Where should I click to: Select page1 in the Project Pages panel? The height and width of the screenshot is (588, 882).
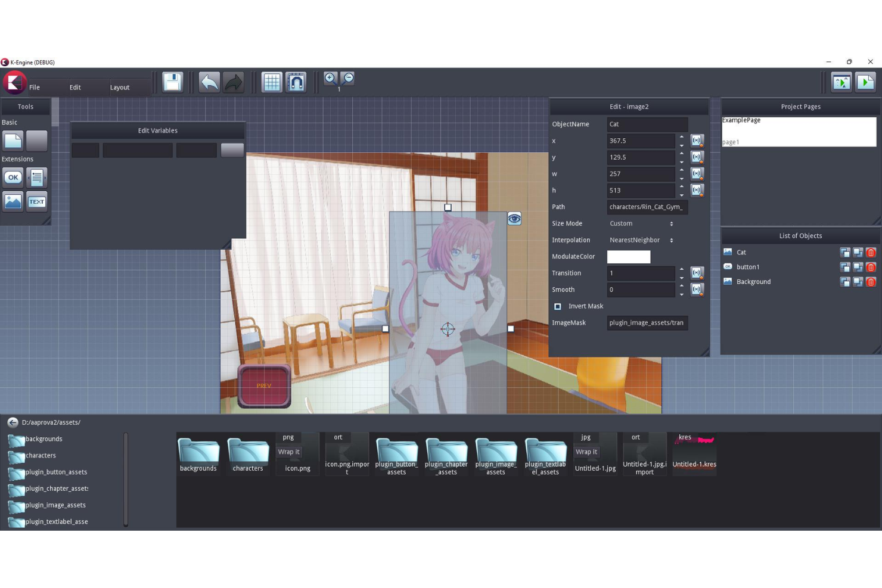731,142
